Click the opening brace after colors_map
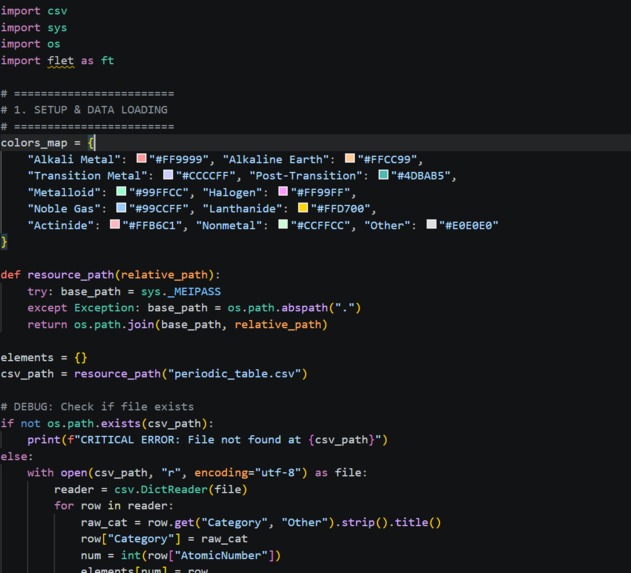Screen dimensions: 631x573 (91, 143)
